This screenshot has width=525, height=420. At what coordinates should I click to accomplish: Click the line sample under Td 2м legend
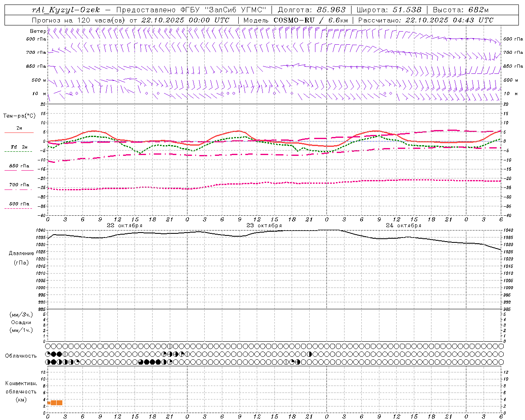point(18,152)
